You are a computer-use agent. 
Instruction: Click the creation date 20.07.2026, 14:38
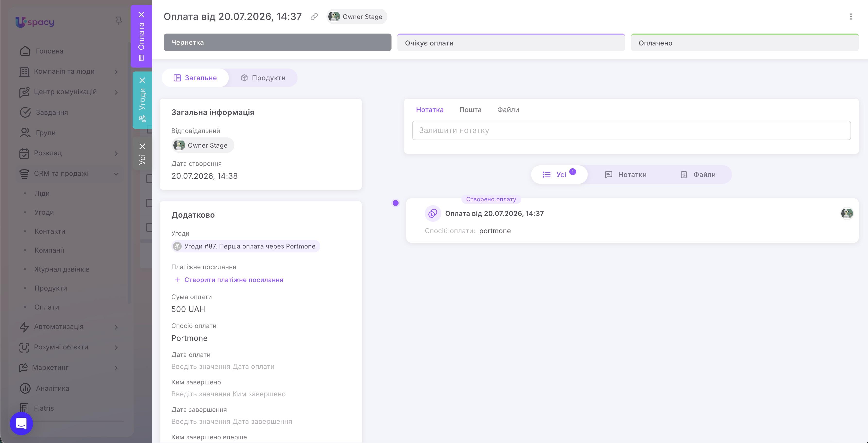point(204,176)
